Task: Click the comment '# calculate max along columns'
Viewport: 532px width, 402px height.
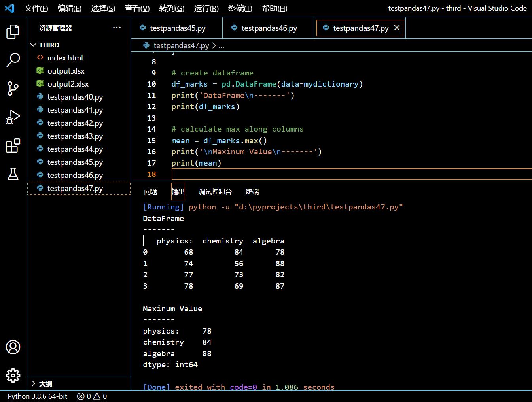Action: pyautogui.click(x=237, y=129)
